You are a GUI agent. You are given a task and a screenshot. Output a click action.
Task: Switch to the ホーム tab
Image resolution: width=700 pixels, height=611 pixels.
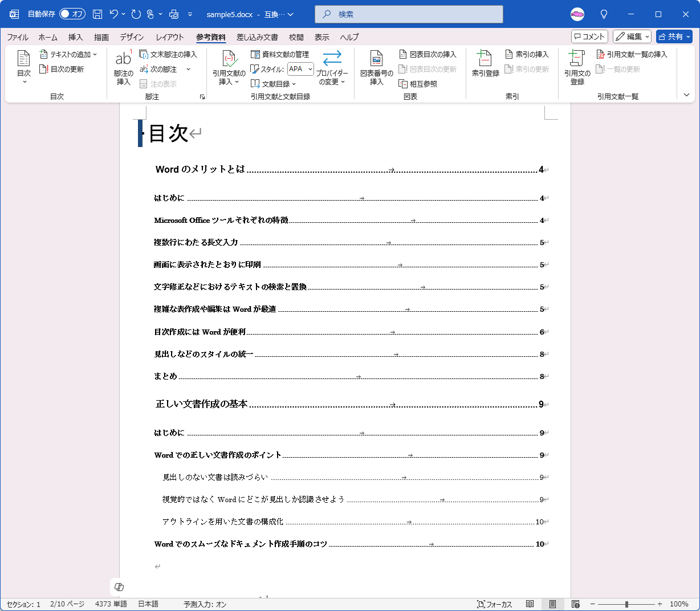[x=48, y=37]
